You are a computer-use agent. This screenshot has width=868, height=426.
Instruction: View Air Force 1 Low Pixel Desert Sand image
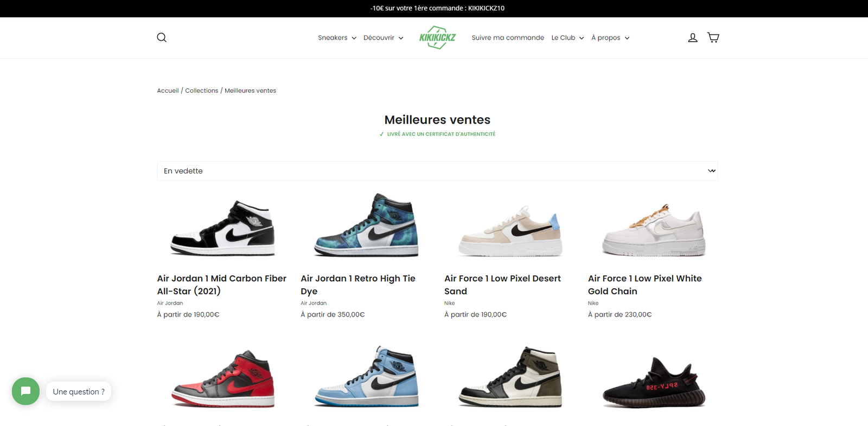510,230
